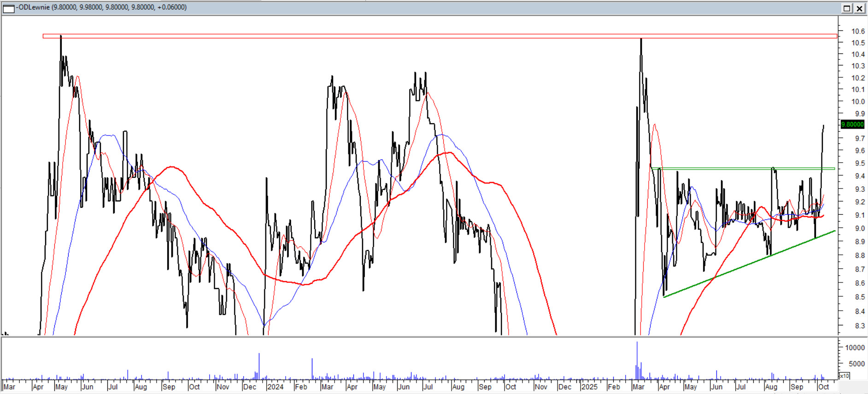Click the x10 volume scale box
The image size is (868, 394).
pyautogui.click(x=844, y=376)
